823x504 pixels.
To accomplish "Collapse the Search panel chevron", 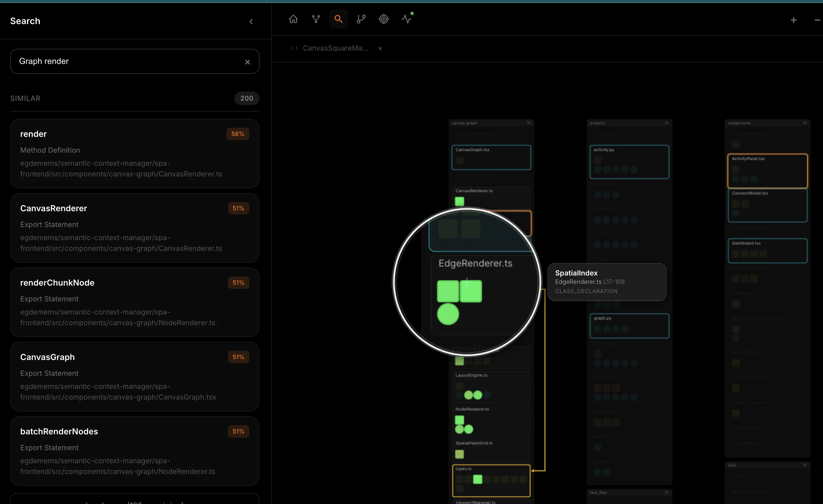I will click(251, 22).
